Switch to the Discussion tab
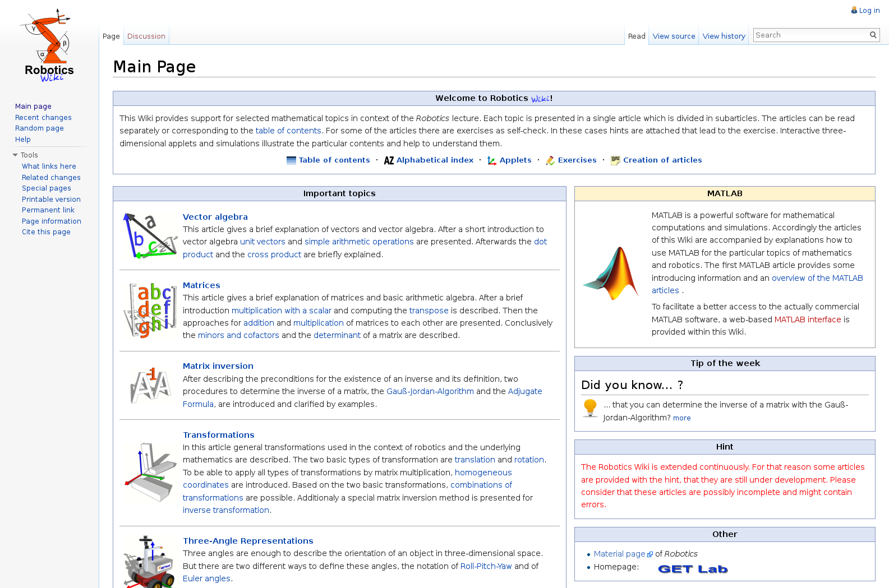This screenshot has height=588, width=889. (146, 36)
